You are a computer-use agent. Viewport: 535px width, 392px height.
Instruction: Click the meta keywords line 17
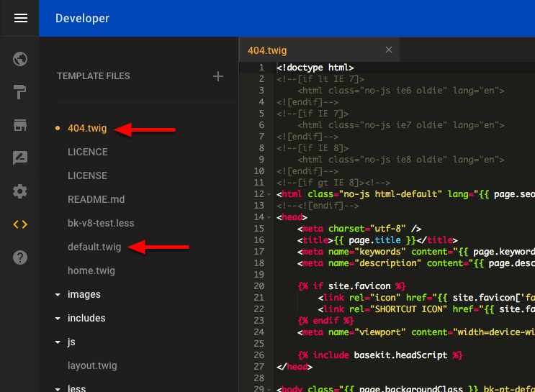point(416,252)
